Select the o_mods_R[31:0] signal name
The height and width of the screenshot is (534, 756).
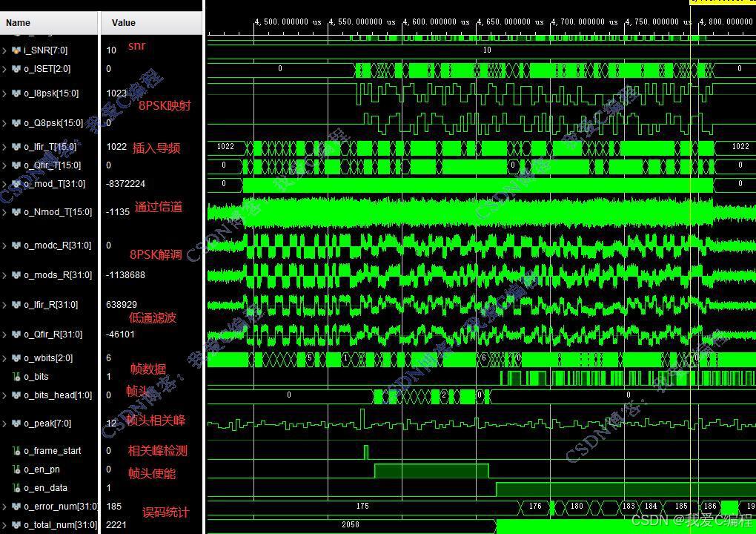[58, 275]
